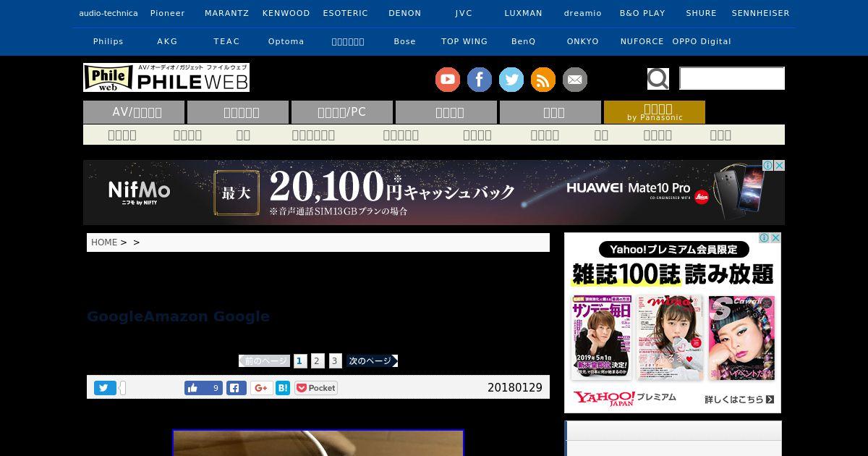Open the dreamio brand link
The width and height of the screenshot is (868, 456).
583,13
